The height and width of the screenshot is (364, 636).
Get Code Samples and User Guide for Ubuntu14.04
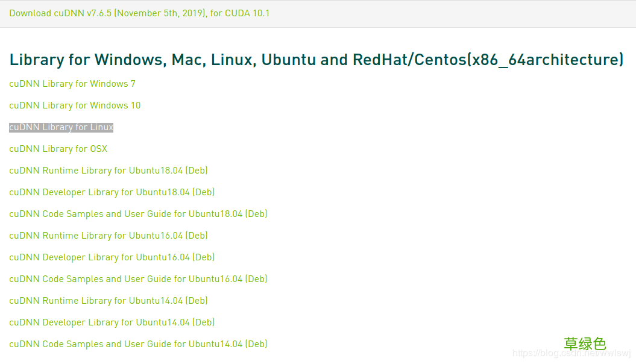[x=138, y=344]
